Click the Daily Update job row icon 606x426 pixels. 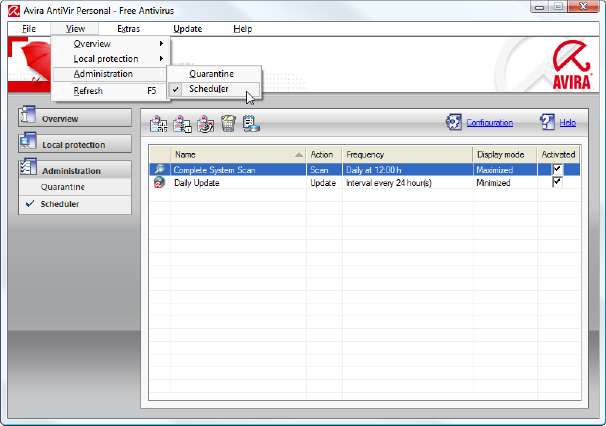[x=159, y=184]
